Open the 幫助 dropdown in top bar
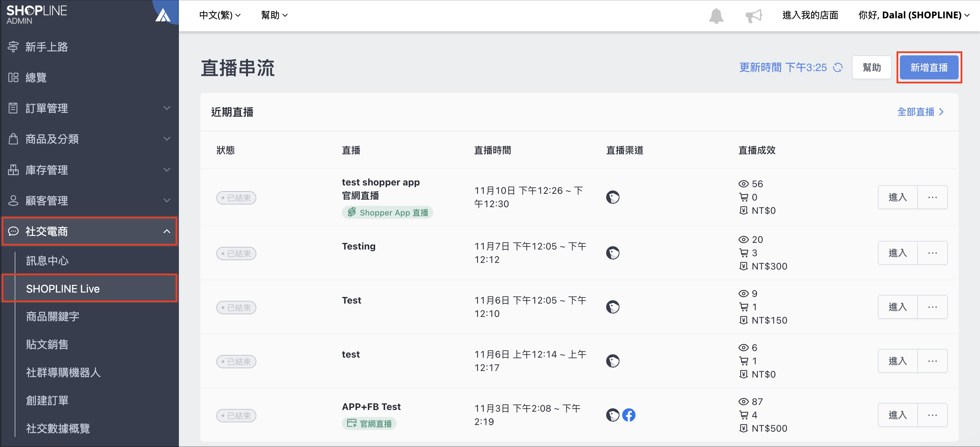The height and width of the screenshot is (447, 980). (x=274, y=15)
